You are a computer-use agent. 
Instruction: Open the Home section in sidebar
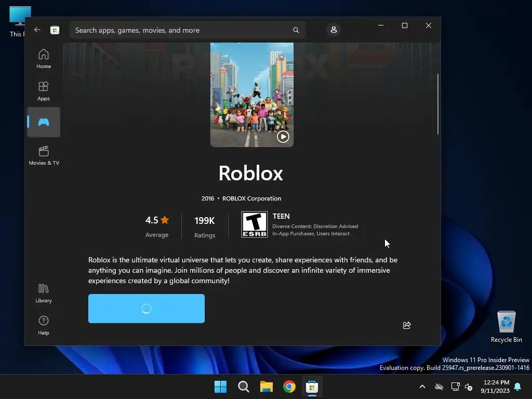click(44, 59)
